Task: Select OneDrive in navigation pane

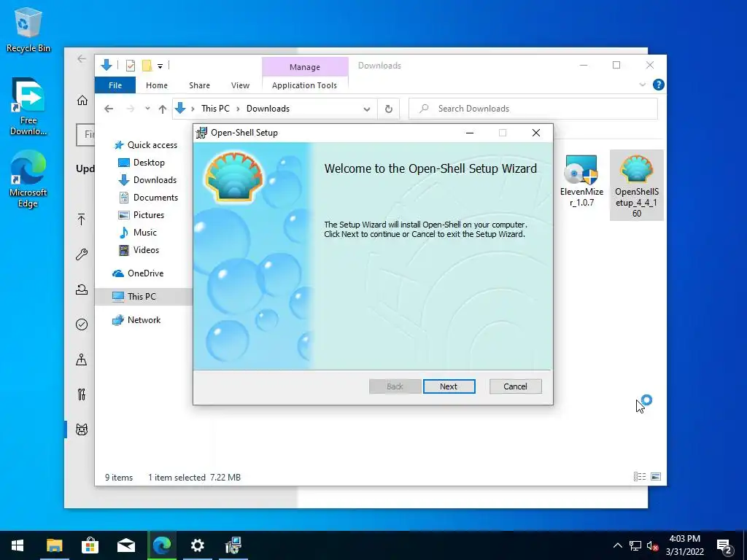Action: 138,273
